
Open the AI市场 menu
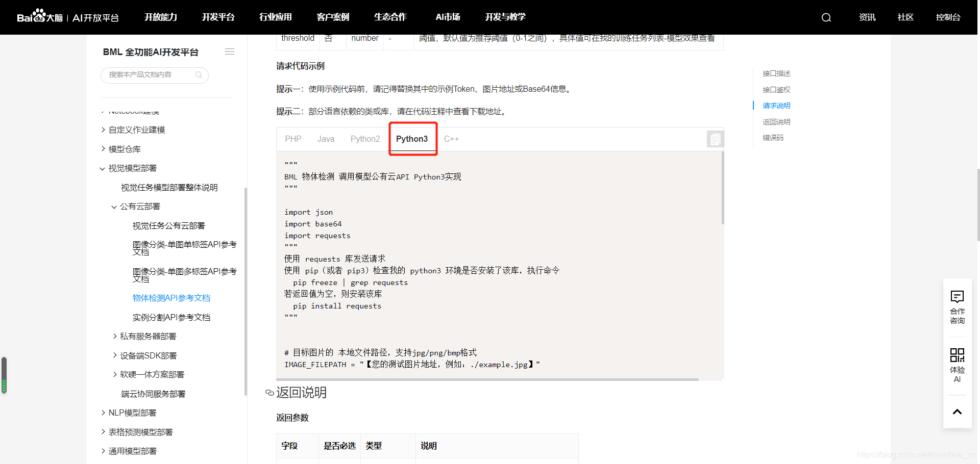[x=448, y=17]
